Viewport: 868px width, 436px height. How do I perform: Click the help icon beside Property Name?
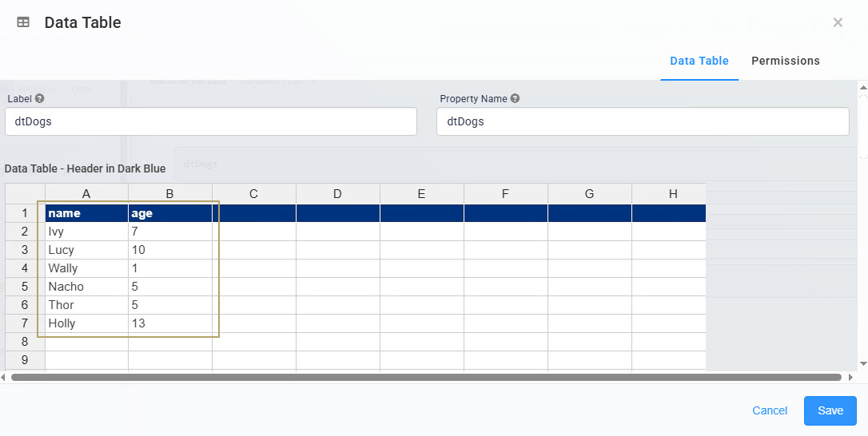click(515, 99)
